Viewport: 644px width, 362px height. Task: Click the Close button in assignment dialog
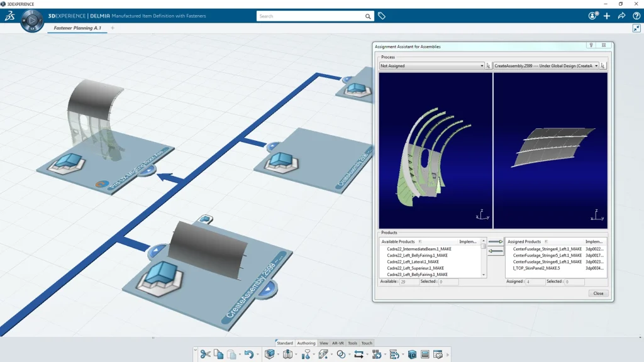[598, 293]
